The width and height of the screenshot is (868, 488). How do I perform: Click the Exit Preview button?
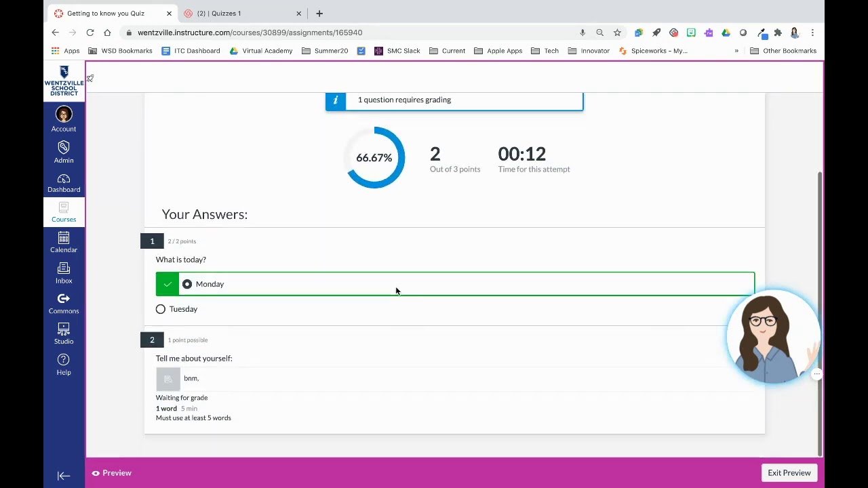tap(789, 473)
